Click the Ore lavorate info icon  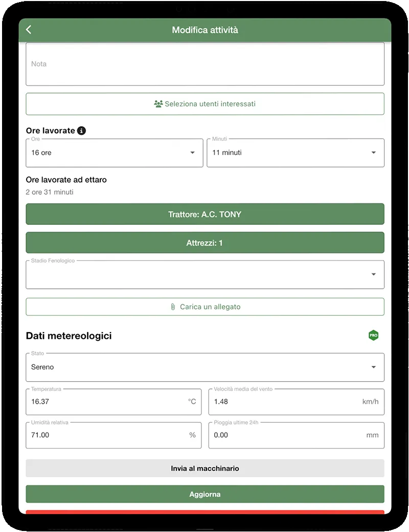(x=81, y=131)
